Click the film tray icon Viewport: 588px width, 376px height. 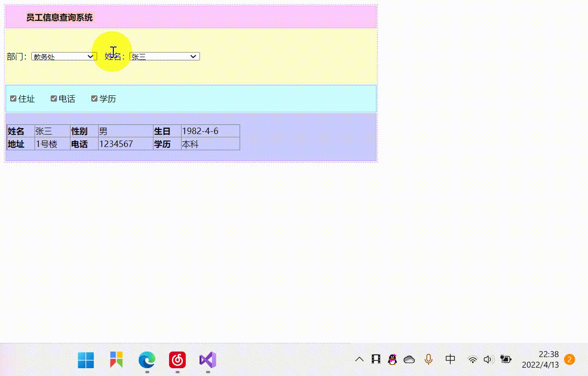pyautogui.click(x=376, y=359)
